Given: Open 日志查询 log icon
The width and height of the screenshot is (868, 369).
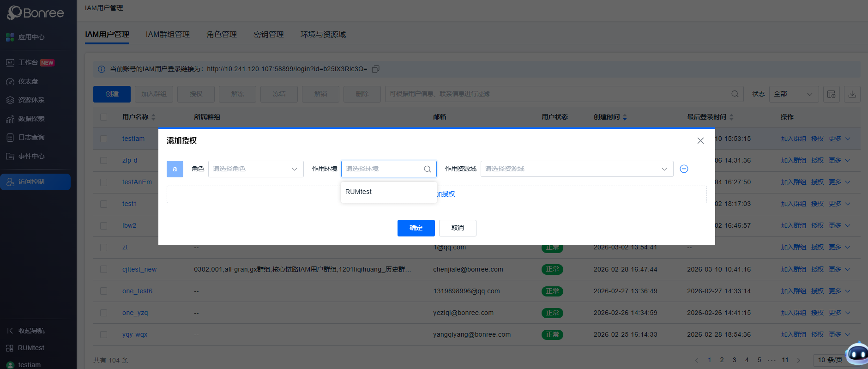Looking at the screenshot, I should click(x=10, y=138).
